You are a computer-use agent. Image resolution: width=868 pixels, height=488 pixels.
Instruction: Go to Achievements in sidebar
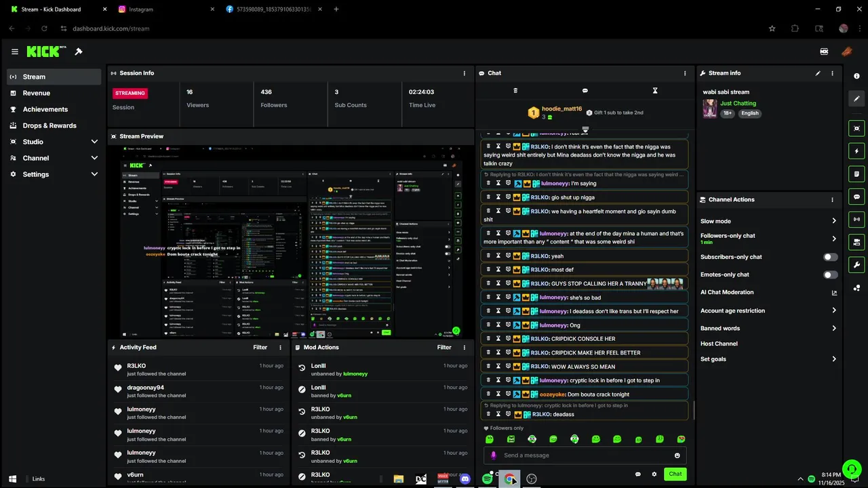click(x=54, y=109)
